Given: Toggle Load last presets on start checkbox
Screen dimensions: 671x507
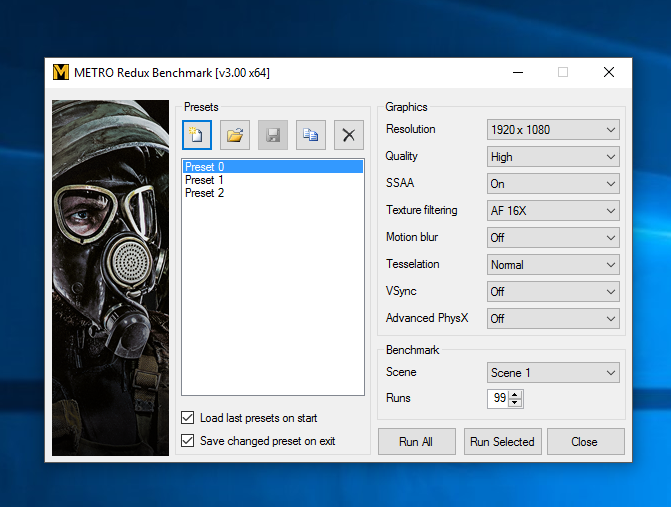Looking at the screenshot, I should pyautogui.click(x=187, y=418).
